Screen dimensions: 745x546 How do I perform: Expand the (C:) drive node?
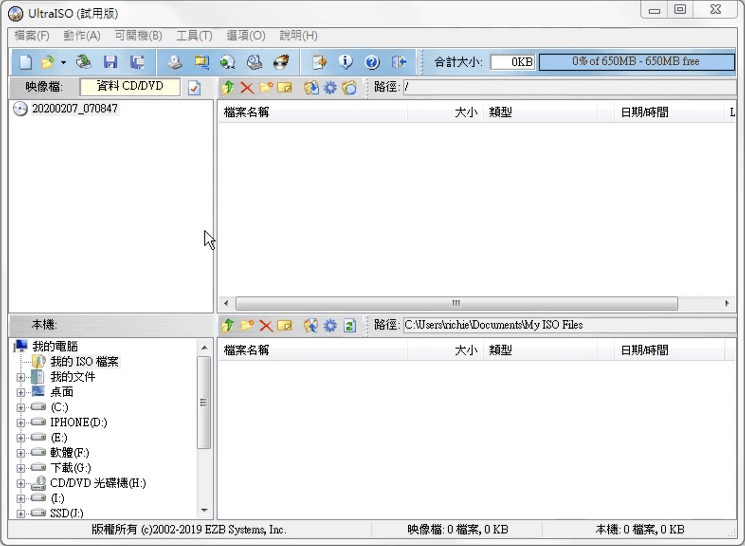(x=20, y=408)
